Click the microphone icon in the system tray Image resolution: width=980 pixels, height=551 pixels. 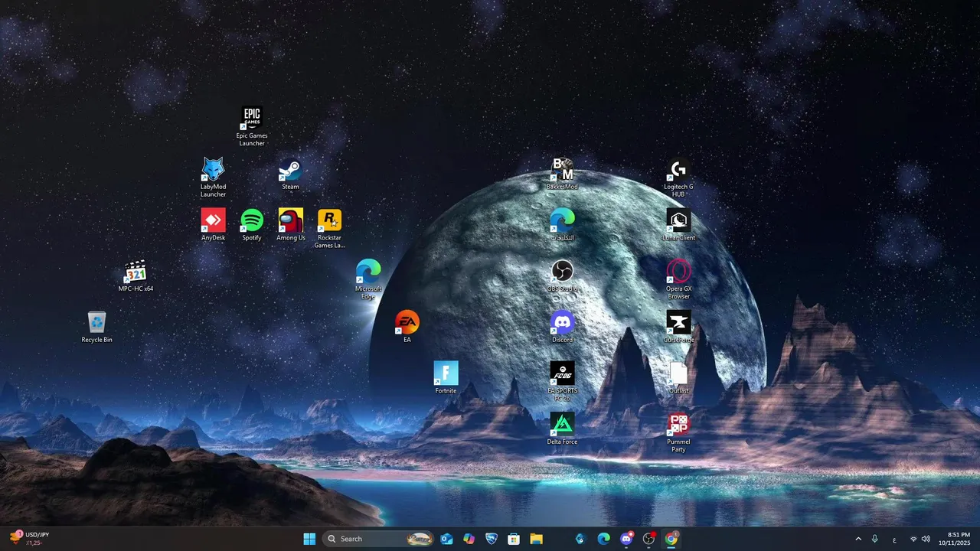(x=875, y=539)
